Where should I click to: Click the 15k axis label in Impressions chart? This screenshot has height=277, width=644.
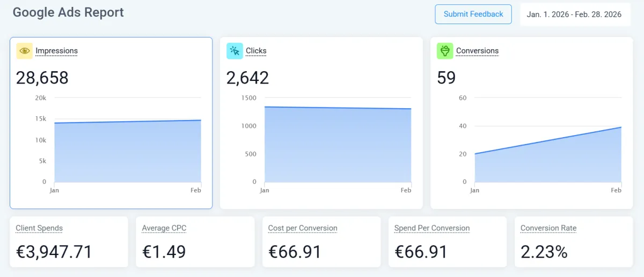click(x=41, y=119)
